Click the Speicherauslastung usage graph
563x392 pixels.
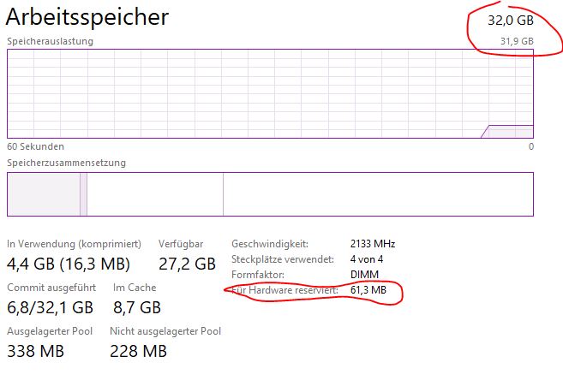270,92
